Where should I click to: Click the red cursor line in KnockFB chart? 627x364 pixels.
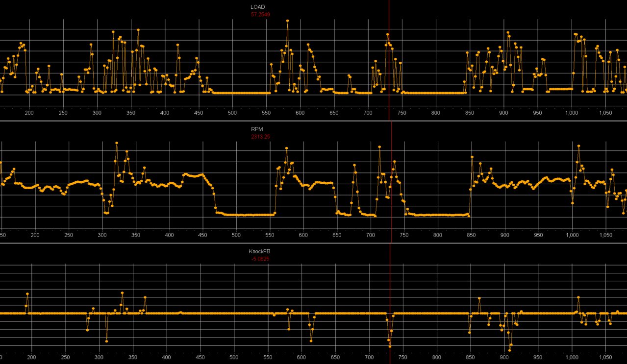390,304
